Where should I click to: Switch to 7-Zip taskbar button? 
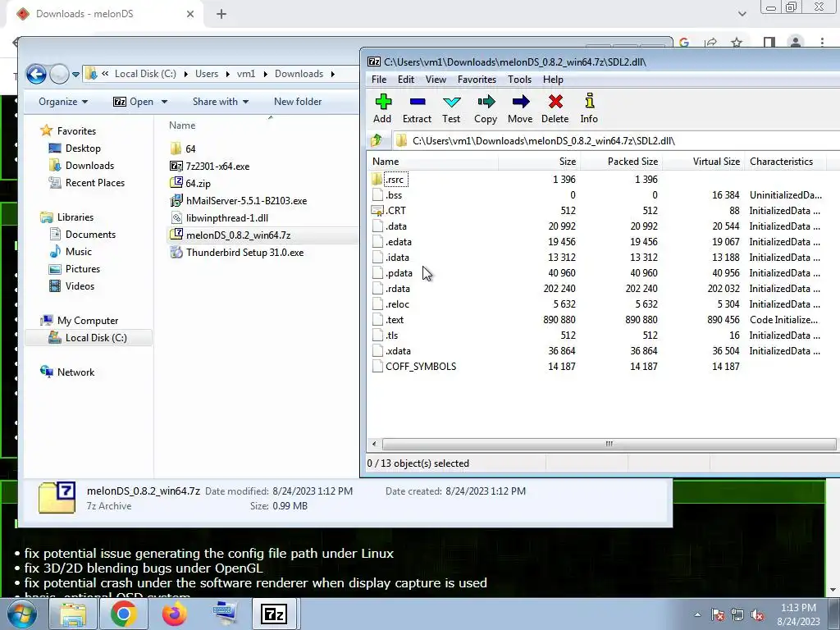point(274,614)
